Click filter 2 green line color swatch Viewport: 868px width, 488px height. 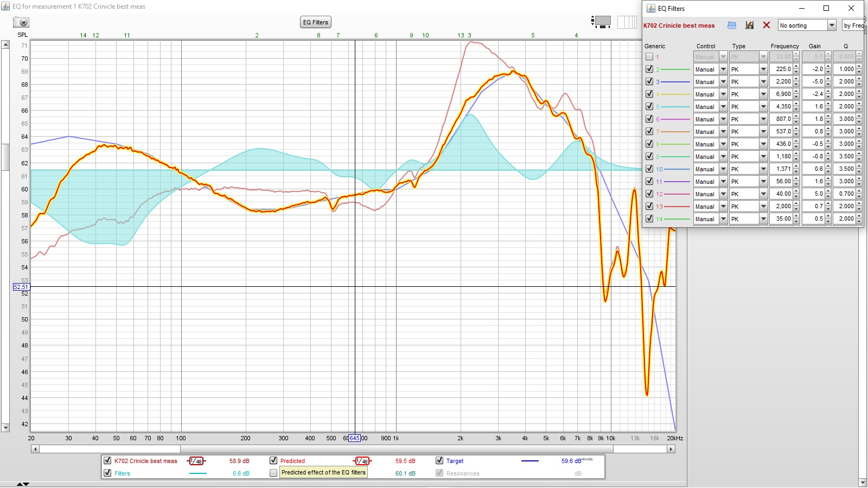pyautogui.click(x=676, y=69)
